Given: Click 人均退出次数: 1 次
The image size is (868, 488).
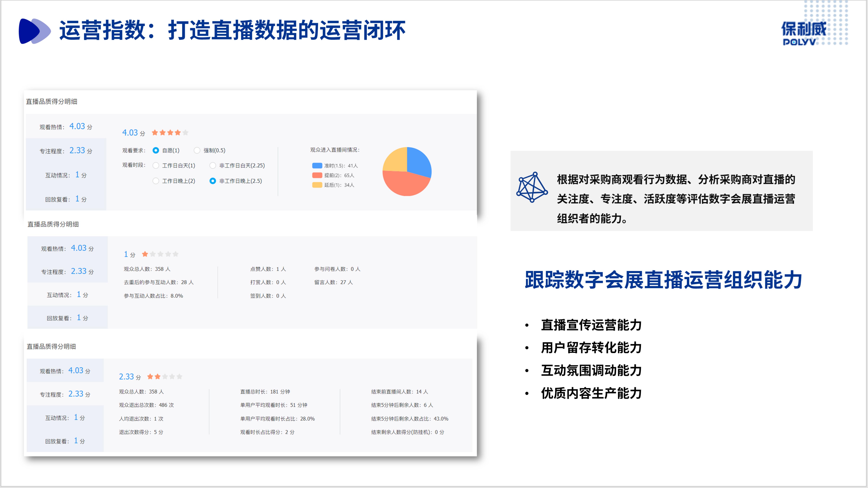Looking at the screenshot, I should point(141,419).
